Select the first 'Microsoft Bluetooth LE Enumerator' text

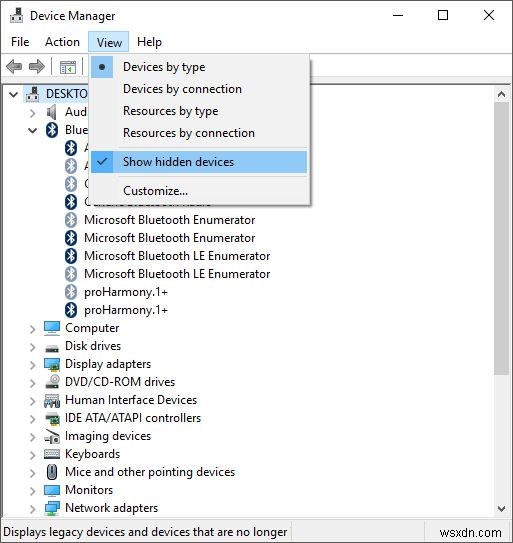pos(177,256)
